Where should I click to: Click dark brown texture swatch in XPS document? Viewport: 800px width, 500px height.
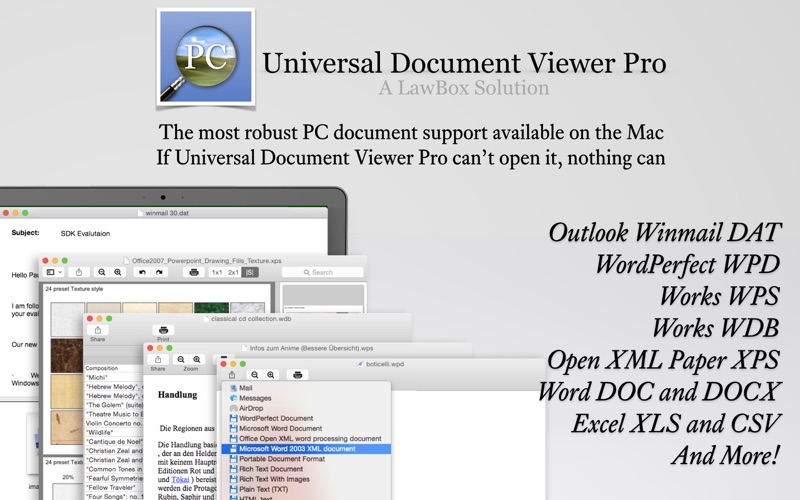(67, 356)
